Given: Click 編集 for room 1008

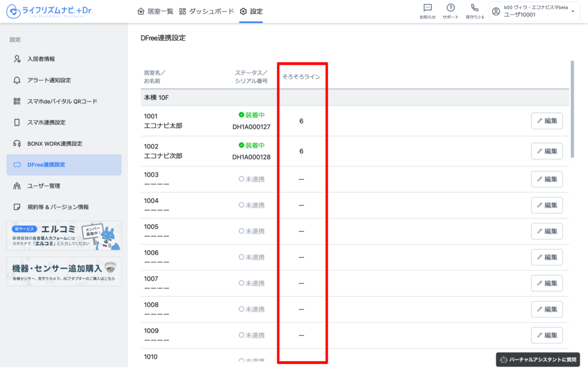Looking at the screenshot, I should (x=547, y=309).
